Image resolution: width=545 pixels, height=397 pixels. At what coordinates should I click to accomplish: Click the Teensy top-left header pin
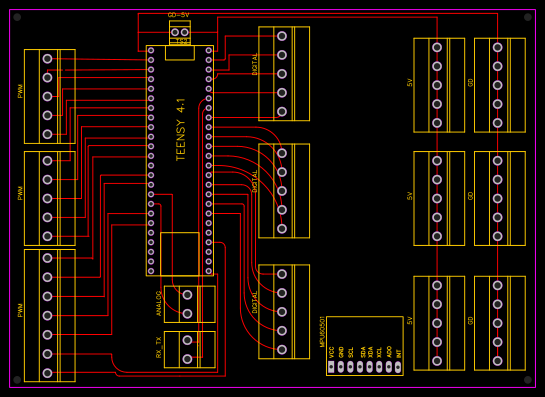point(151,50)
